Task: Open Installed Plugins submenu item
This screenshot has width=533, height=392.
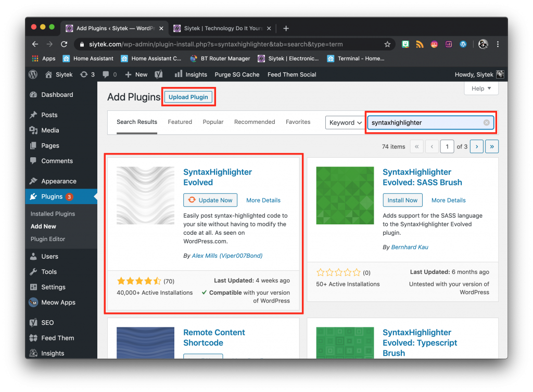Action: pos(53,214)
